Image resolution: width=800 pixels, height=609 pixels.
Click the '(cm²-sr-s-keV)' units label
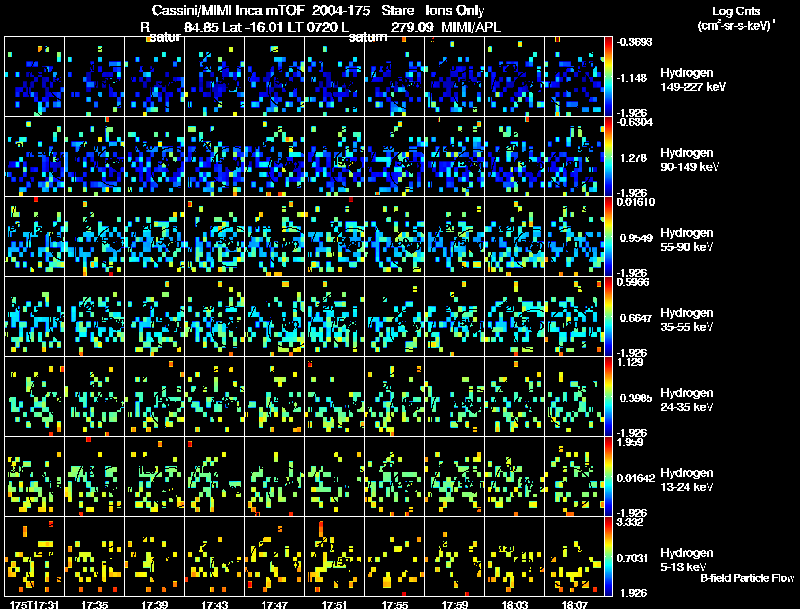(735, 25)
